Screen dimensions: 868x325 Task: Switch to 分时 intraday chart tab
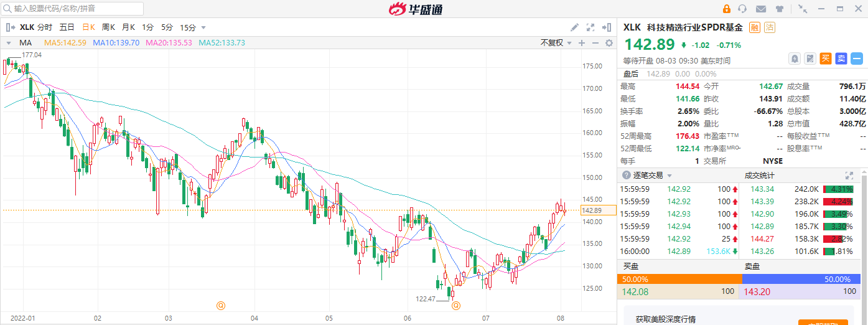coord(45,27)
